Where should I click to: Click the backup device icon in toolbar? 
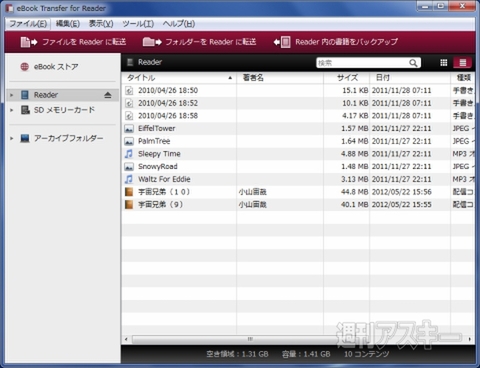[x=282, y=42]
